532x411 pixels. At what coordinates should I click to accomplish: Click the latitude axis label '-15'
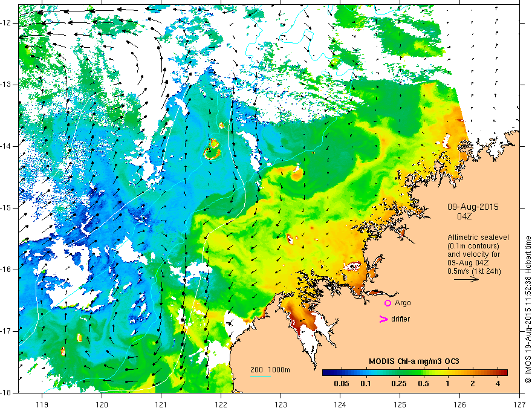tap(6, 208)
